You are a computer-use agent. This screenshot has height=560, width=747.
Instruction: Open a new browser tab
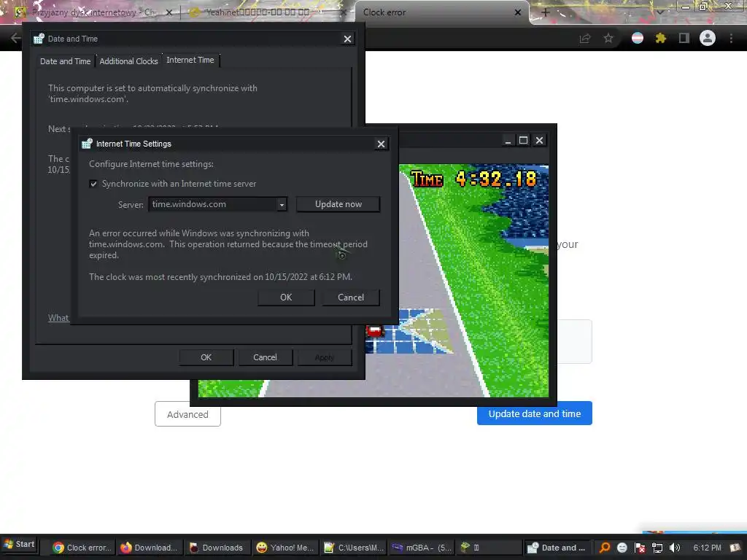click(x=546, y=12)
